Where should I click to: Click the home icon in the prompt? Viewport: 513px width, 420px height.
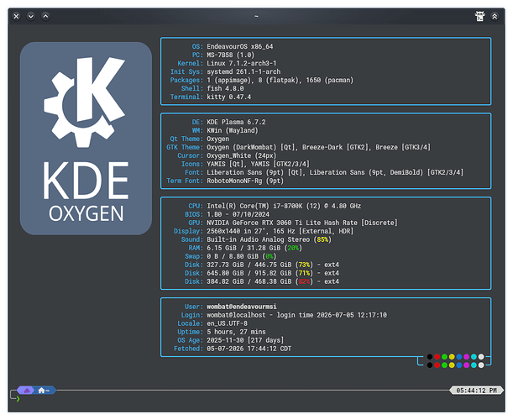41,391
